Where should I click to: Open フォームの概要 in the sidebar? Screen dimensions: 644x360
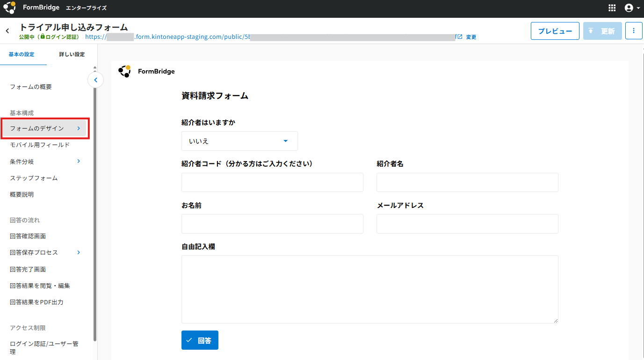pos(31,87)
